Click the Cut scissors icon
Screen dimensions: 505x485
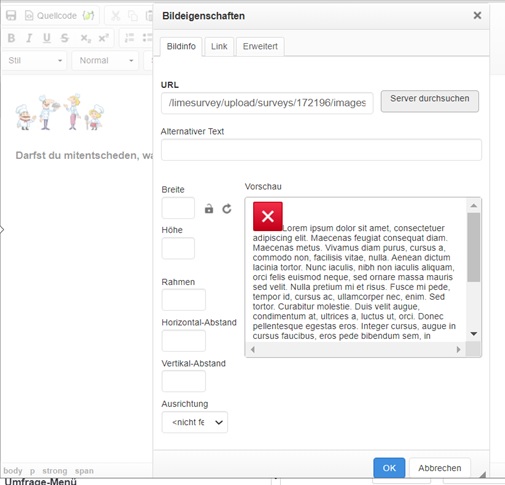pos(115,16)
